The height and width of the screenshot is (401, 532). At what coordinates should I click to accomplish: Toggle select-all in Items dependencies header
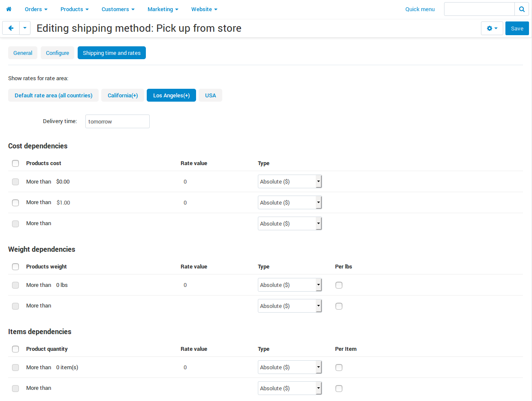(x=15, y=349)
